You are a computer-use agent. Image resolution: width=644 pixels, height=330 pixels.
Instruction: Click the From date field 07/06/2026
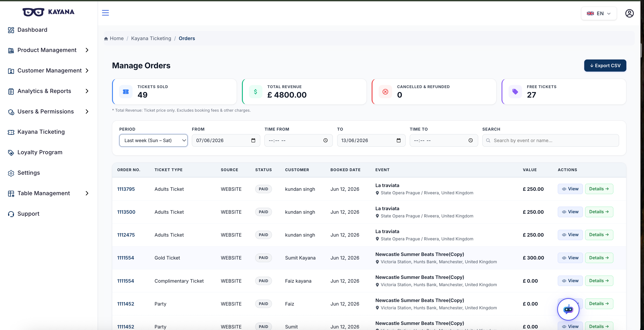[226, 140]
